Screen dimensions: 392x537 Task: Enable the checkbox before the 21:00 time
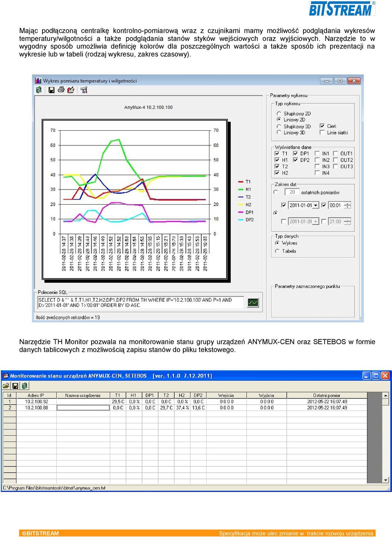324,221
